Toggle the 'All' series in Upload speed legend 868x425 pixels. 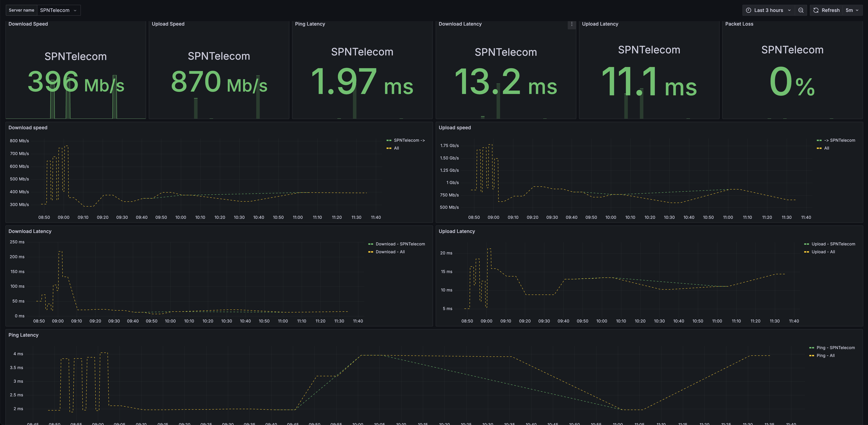click(827, 148)
